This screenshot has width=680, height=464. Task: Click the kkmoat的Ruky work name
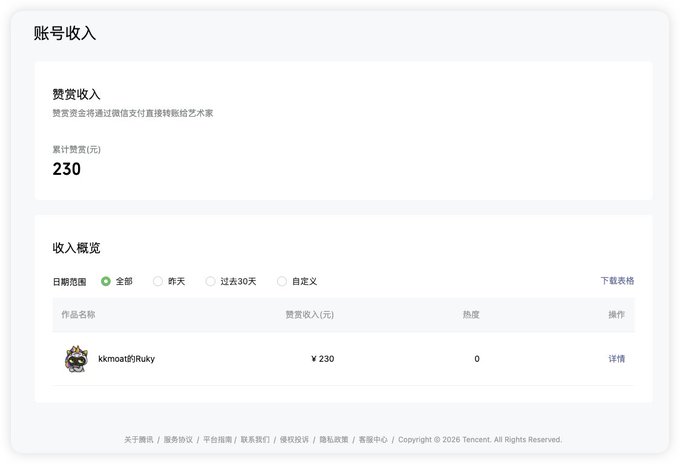pyautogui.click(x=126, y=359)
